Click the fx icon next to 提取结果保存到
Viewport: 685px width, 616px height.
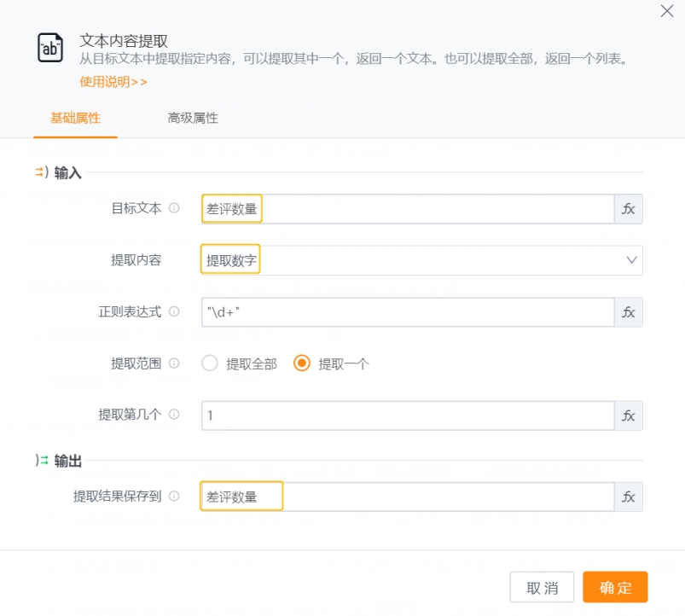coord(629,496)
